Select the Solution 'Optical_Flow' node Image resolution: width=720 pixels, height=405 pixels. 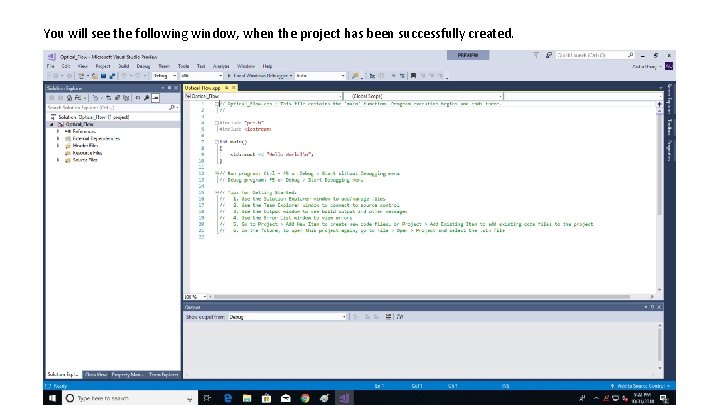94,117
